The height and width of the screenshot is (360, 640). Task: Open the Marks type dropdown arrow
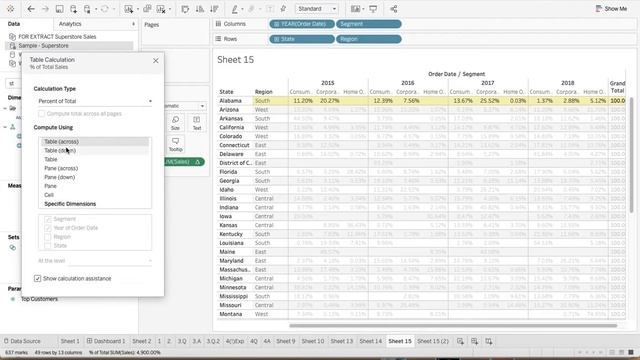pyautogui.click(x=202, y=106)
